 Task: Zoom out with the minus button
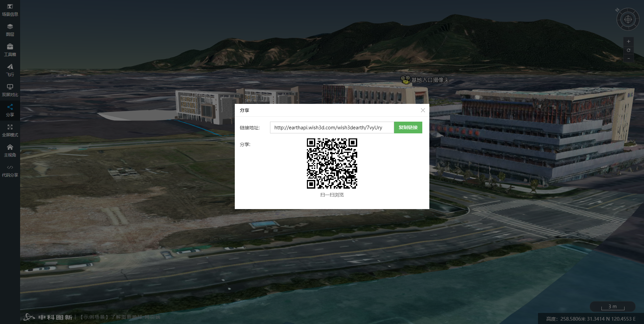tap(628, 59)
